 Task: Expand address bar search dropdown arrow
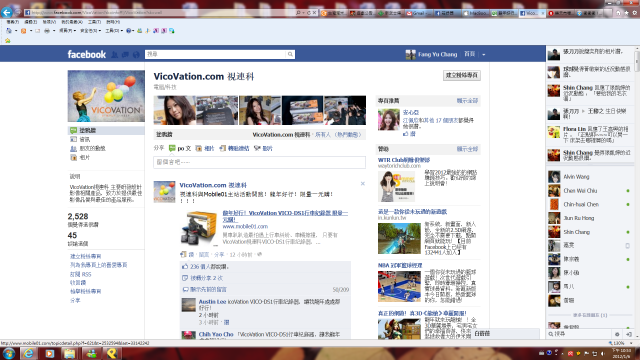pyautogui.click(x=303, y=13)
